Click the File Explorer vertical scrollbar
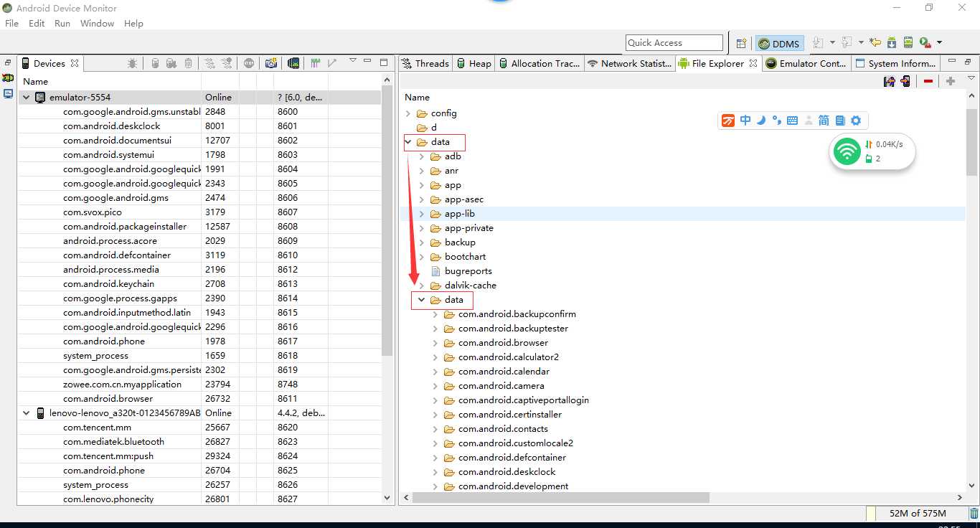 pos(971,141)
